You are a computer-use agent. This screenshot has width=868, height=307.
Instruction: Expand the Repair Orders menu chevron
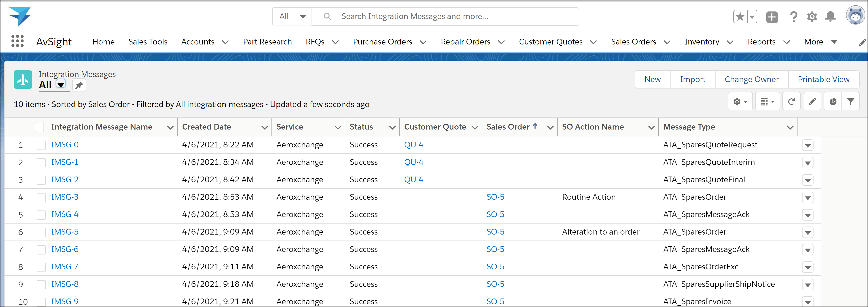(501, 42)
